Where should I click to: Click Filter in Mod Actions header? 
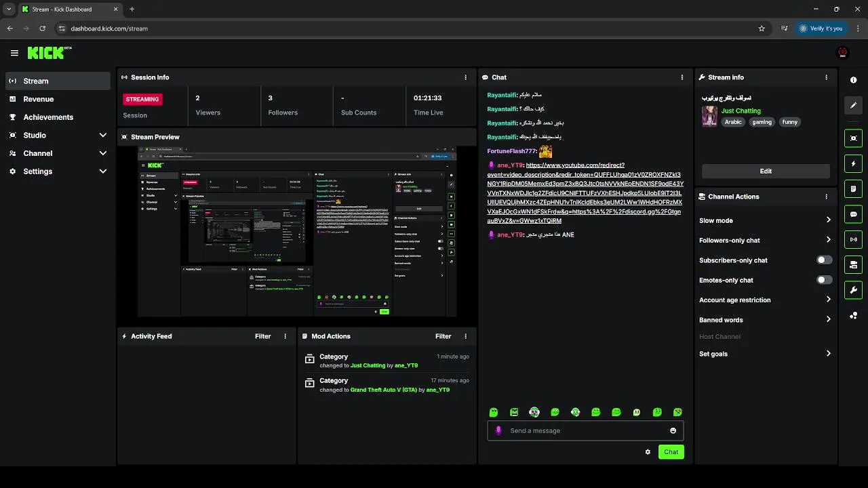(443, 336)
